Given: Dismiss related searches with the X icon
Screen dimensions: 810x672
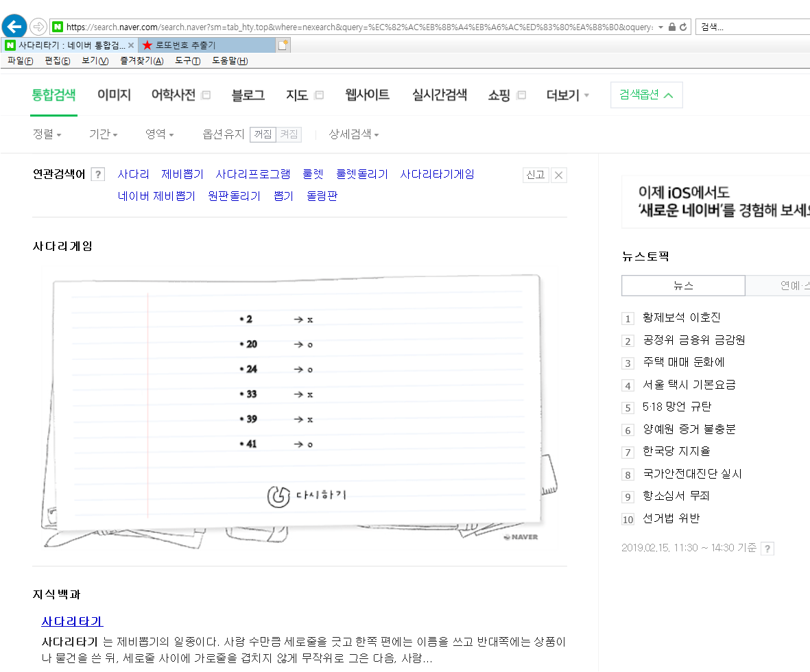Looking at the screenshot, I should 559,175.
